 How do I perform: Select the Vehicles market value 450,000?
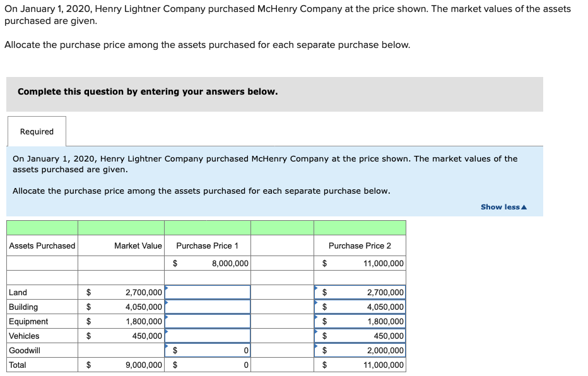point(121,336)
